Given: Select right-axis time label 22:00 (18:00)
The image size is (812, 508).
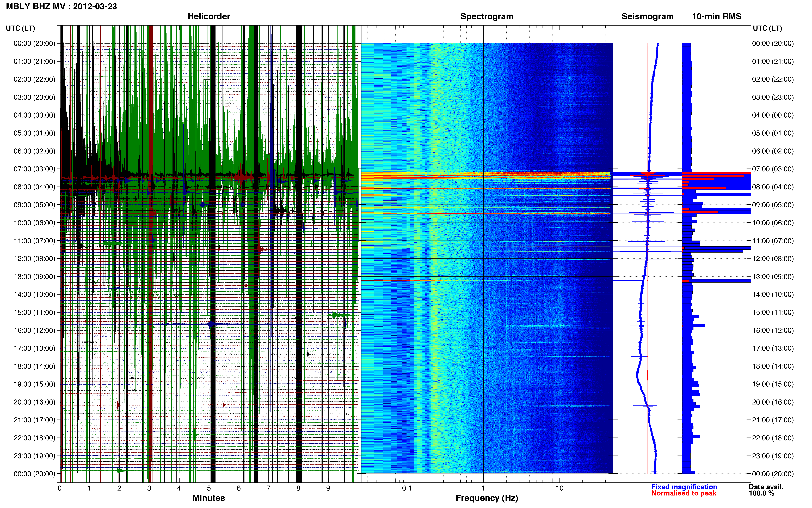Looking at the screenshot, I should (x=773, y=438).
